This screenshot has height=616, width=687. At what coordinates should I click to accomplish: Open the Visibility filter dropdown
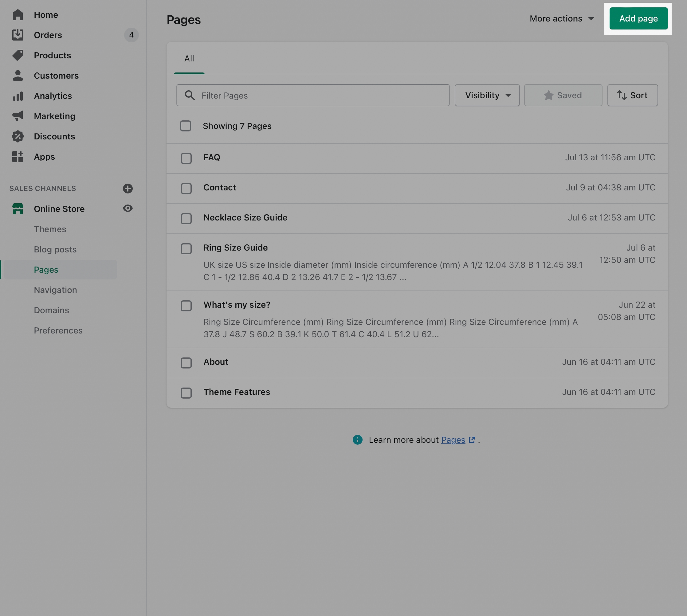click(x=487, y=96)
